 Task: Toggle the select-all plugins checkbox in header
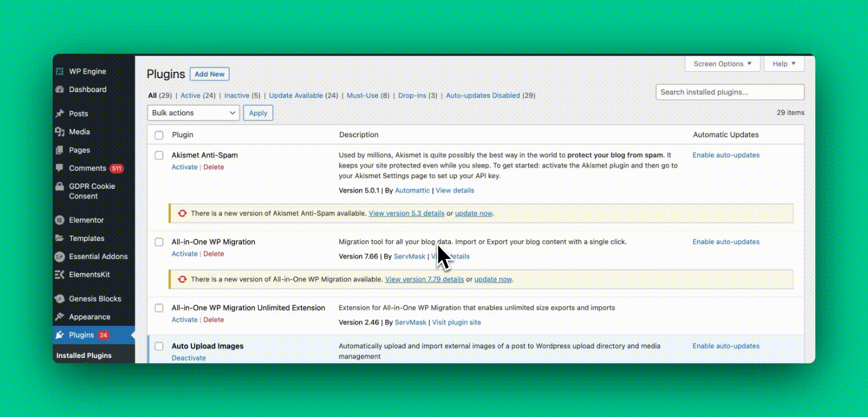tap(159, 135)
